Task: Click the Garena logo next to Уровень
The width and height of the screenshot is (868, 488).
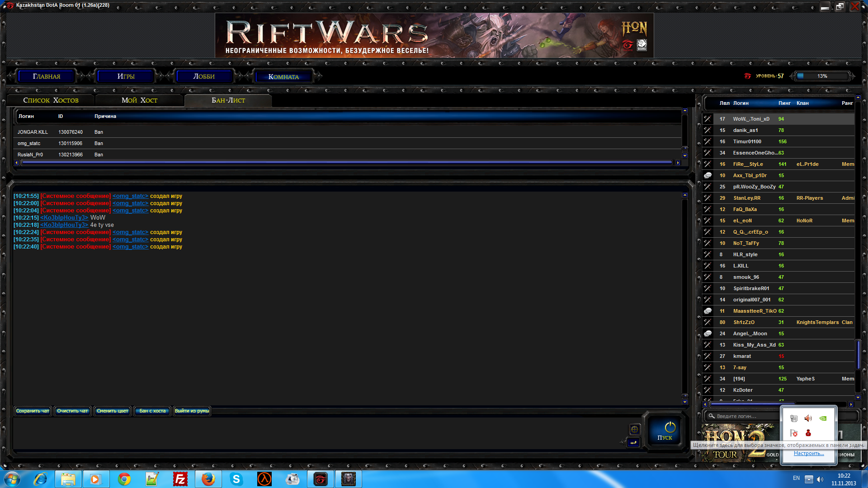Action: point(747,76)
